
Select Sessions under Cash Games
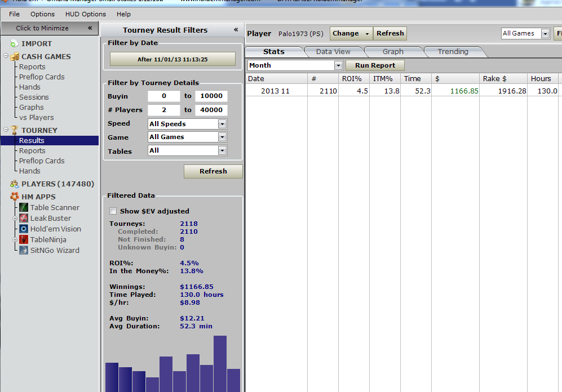(x=34, y=97)
